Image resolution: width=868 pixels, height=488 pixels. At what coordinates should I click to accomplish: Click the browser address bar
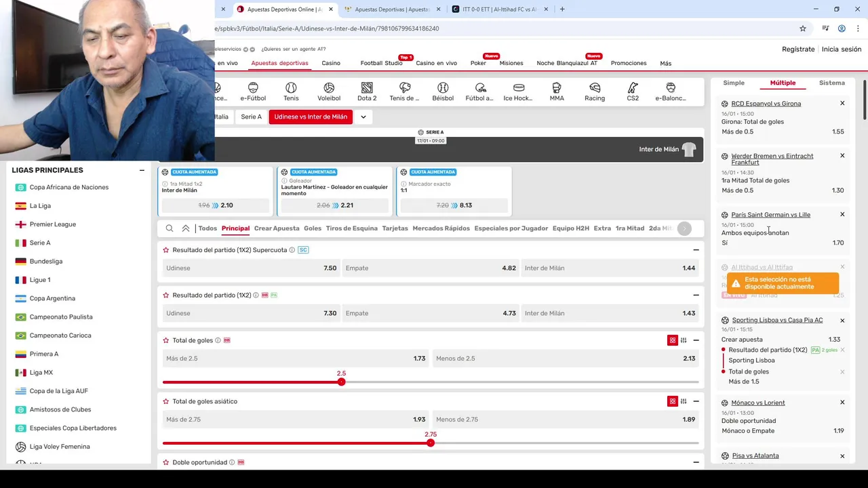502,28
